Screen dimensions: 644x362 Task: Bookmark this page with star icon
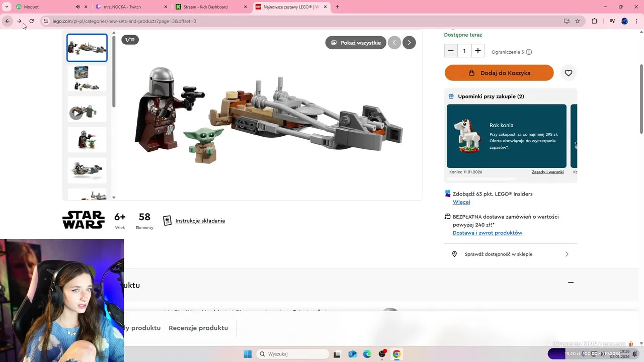click(x=578, y=21)
